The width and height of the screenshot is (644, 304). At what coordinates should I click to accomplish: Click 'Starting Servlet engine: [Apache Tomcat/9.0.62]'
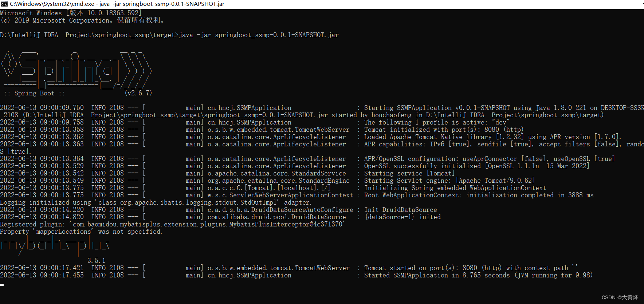click(x=449, y=181)
